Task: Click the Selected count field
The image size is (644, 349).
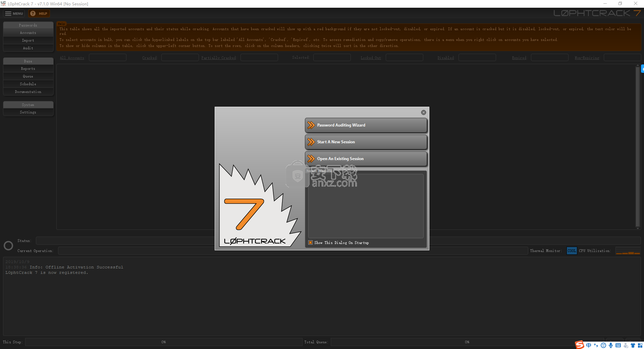Action: pos(332,58)
